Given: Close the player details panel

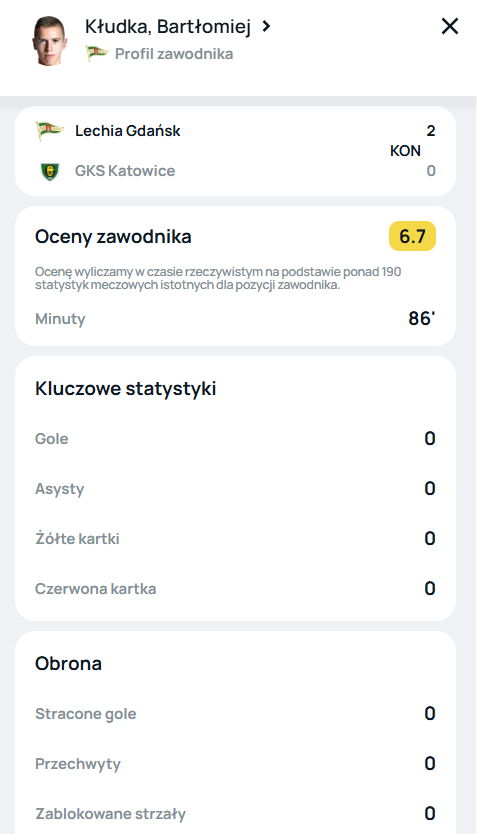Looking at the screenshot, I should [450, 26].
